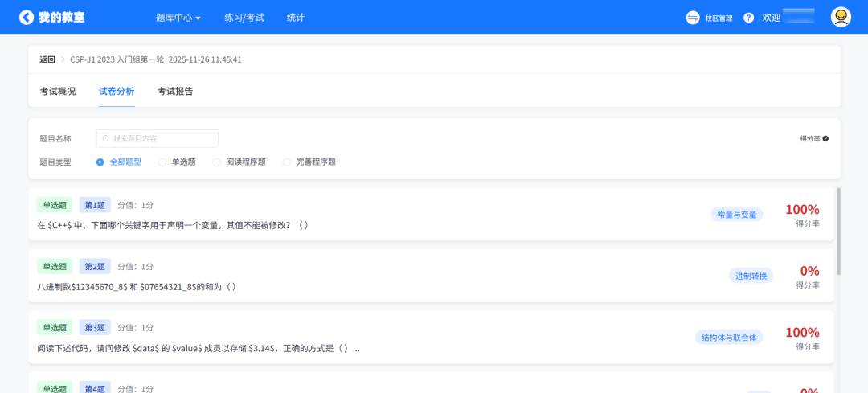Click the 欢迎 greeting text
The width and height of the screenshot is (868, 393).
tap(771, 18)
